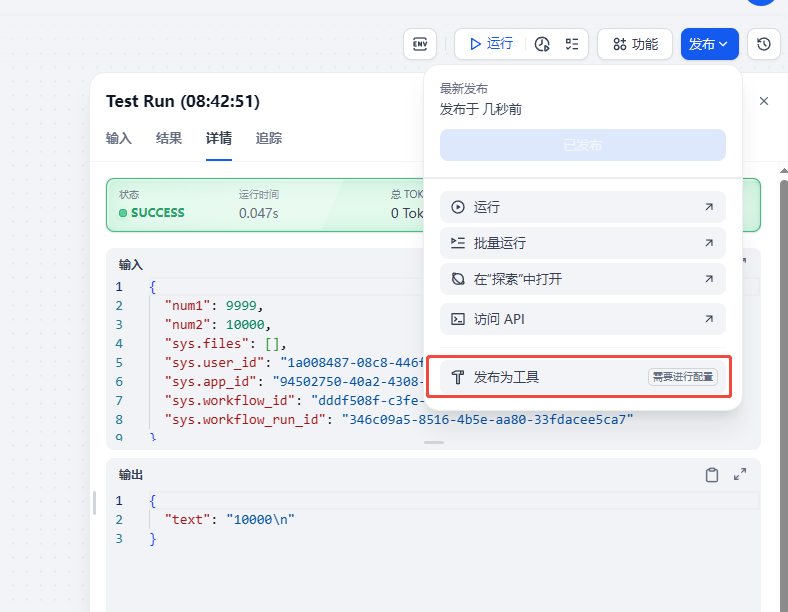Screen dimensions: 788x612
Task: Click the explore icon beside 在"探索"中打开
Action: pos(458,279)
